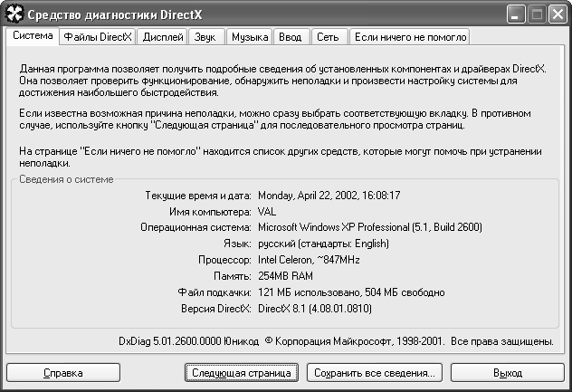Click the Язык label
The width and height of the screenshot is (572, 392).
pyautogui.click(x=237, y=244)
